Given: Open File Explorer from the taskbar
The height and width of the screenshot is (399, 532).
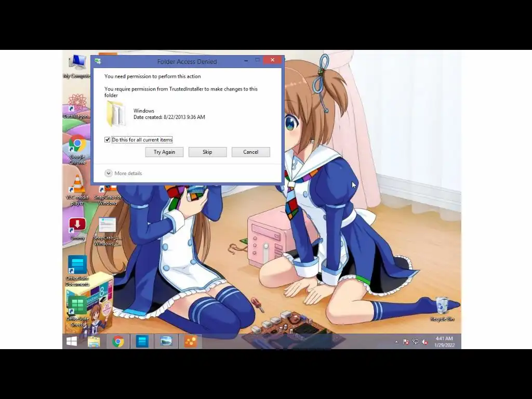Looking at the screenshot, I should coord(94,342).
